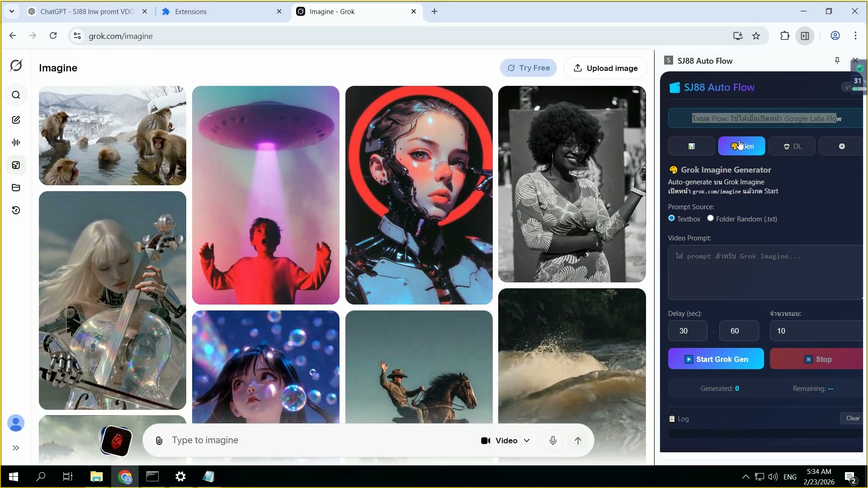Click the voice waveform icon in sidebar
The image size is (868, 488).
(x=16, y=142)
